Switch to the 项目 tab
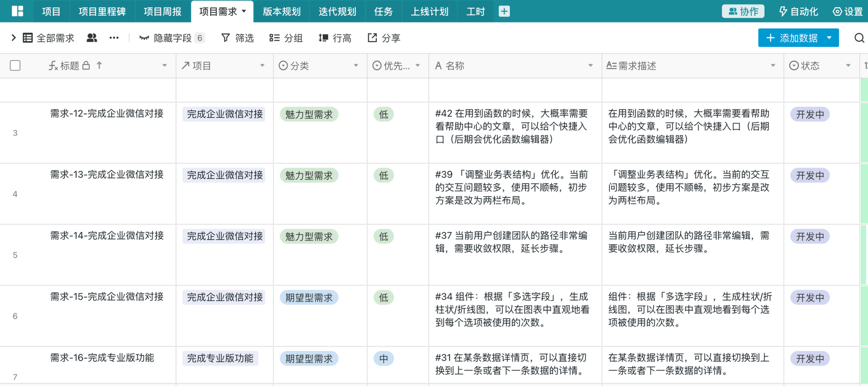The height and width of the screenshot is (386, 868). pyautogui.click(x=51, y=11)
